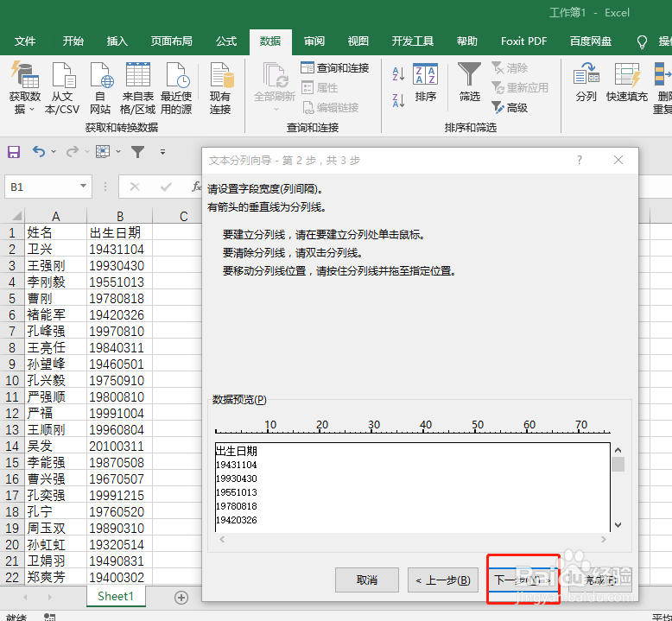672x621 pixels.
Task: Open Advanced filter (高级)
Action: click(510, 108)
